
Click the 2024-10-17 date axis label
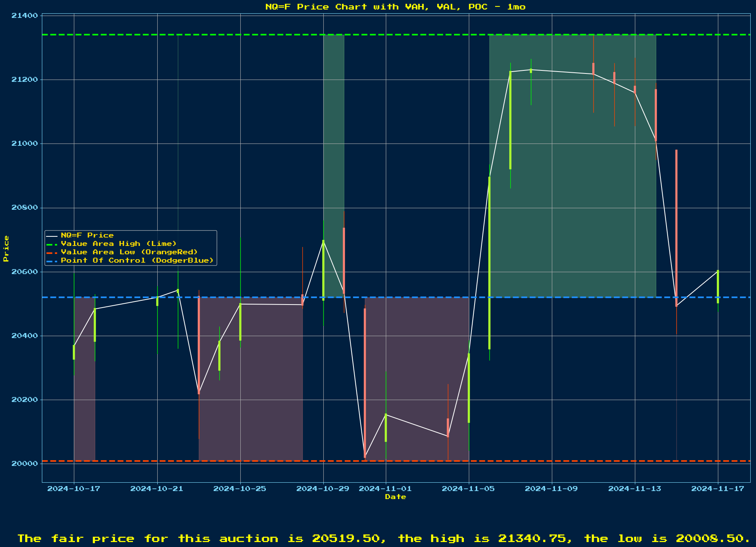74,489
